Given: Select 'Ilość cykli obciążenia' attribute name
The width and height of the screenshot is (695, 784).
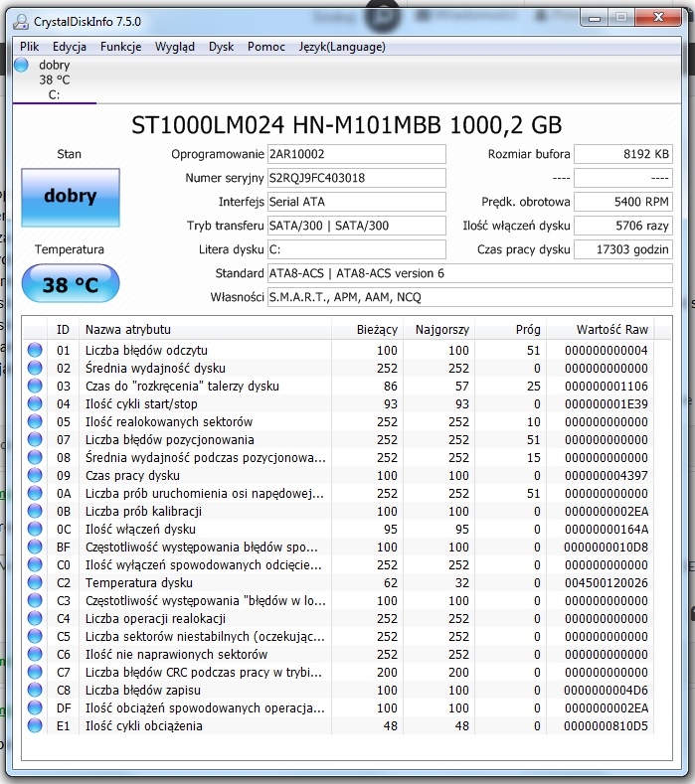Looking at the screenshot, I should pos(144,725).
